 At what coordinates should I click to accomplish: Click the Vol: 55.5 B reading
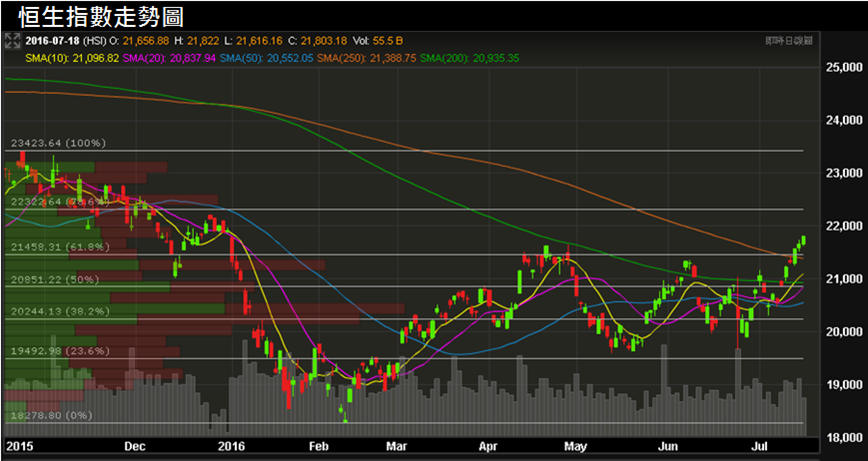point(378,42)
